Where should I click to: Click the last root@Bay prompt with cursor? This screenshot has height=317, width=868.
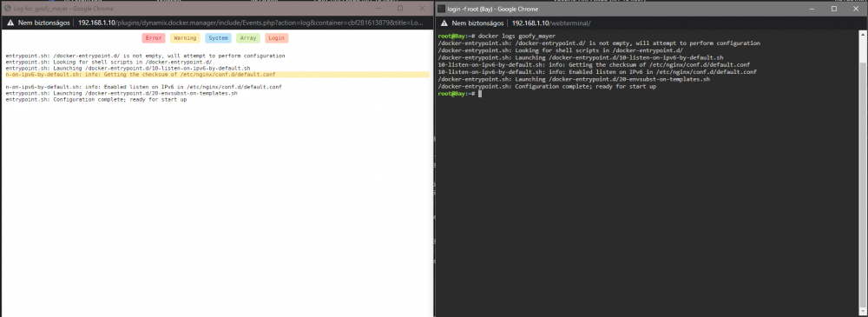459,94
